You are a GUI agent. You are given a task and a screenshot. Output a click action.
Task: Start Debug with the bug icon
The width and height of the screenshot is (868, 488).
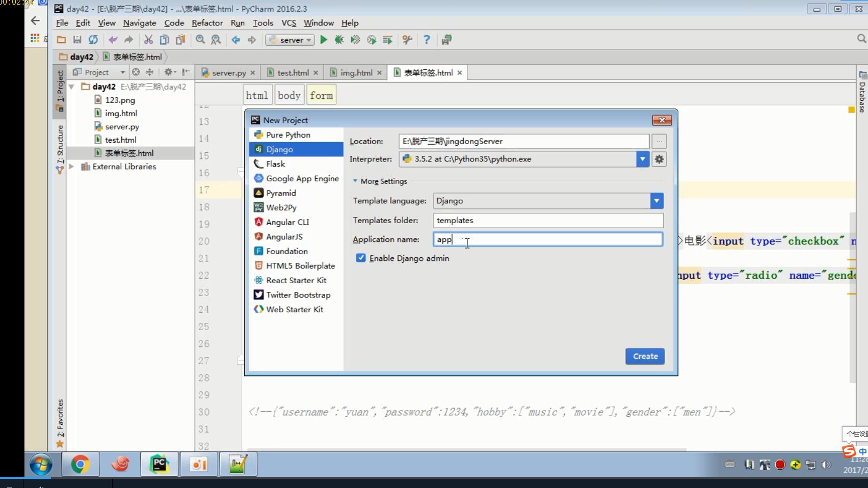pyautogui.click(x=339, y=40)
